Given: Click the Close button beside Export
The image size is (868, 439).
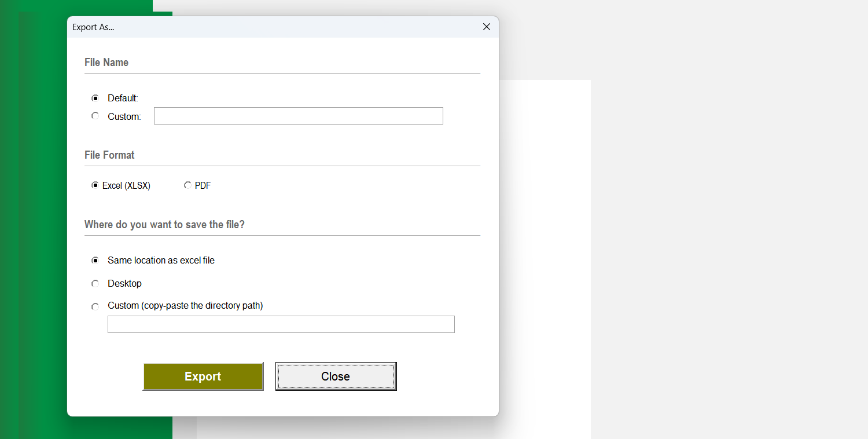Looking at the screenshot, I should tap(336, 376).
